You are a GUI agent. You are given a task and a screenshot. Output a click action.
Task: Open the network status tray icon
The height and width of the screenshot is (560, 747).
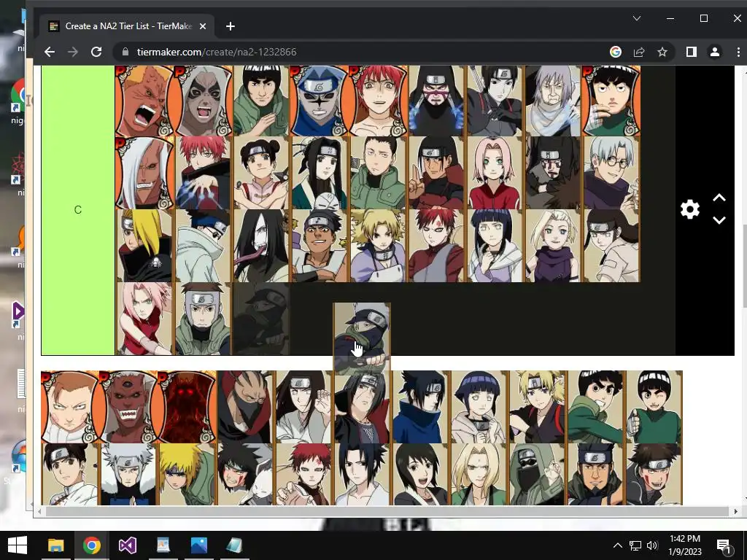pyautogui.click(x=635, y=545)
